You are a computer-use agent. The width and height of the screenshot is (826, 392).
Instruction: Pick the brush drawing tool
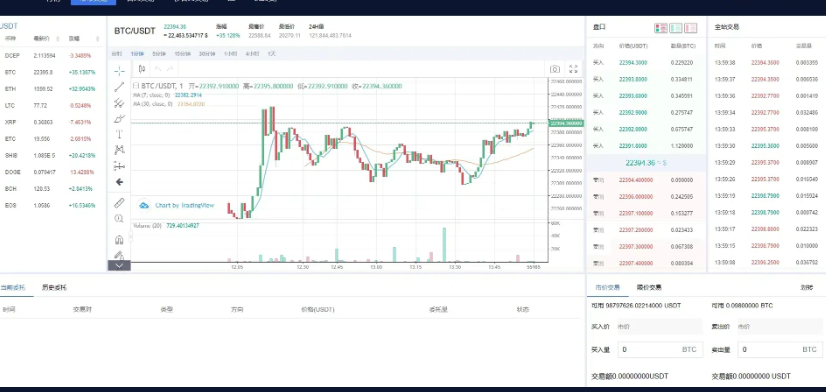[120, 119]
